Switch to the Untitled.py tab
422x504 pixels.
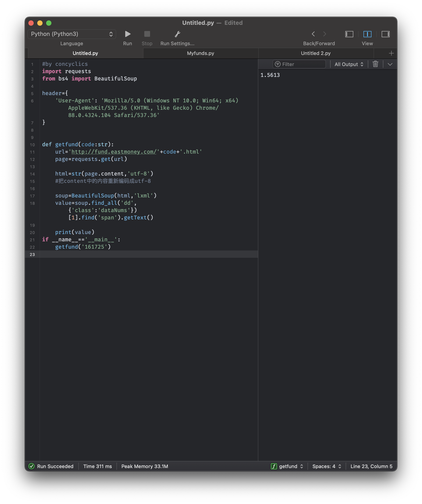[86, 53]
